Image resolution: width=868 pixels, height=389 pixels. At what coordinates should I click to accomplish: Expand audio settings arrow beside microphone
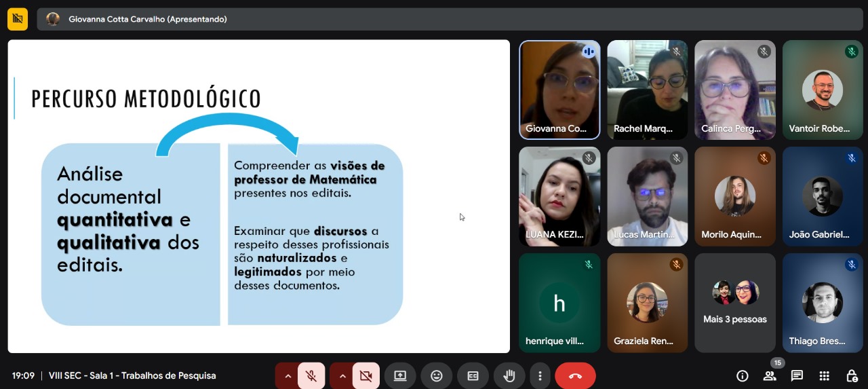288,375
